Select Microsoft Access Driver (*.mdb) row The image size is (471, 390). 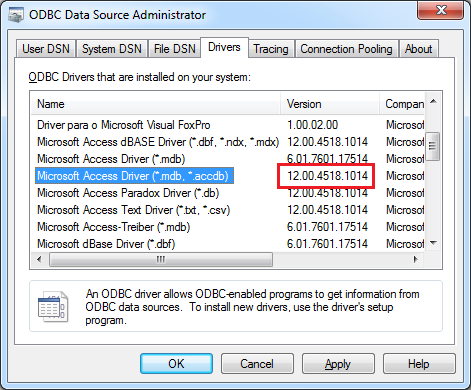click(111, 159)
